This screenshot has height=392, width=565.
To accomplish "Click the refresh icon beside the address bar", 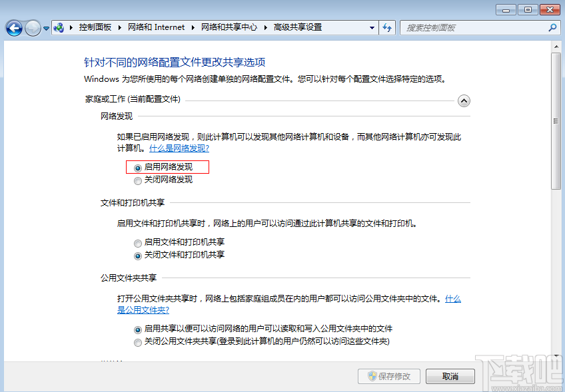I will click(x=387, y=28).
